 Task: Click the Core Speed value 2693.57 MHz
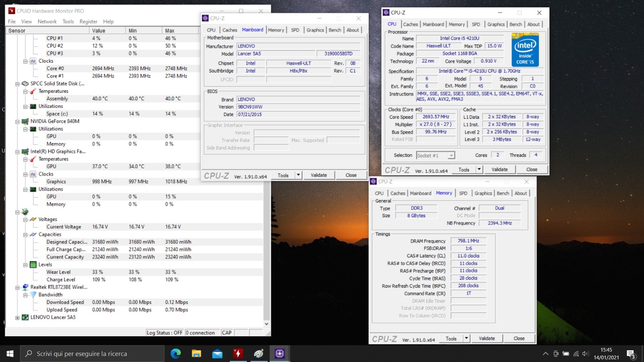click(x=436, y=117)
